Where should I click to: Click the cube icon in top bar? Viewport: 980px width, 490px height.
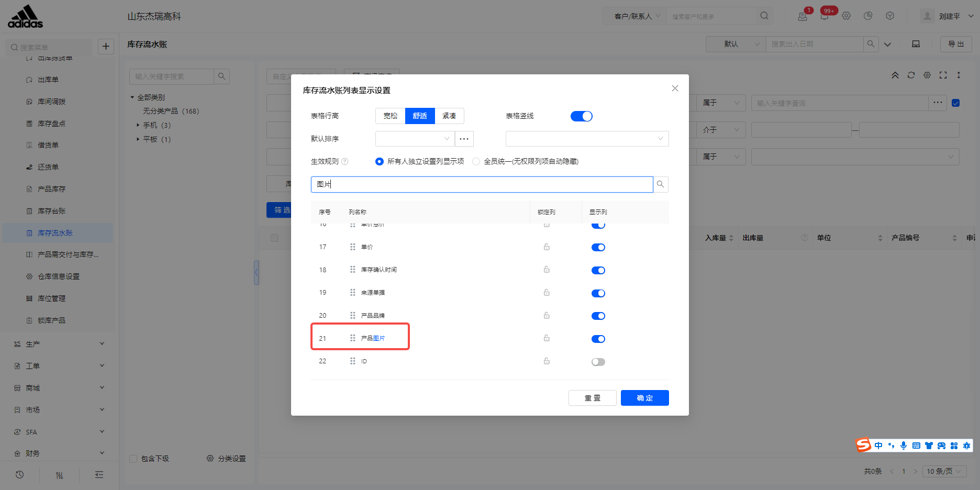[890, 16]
